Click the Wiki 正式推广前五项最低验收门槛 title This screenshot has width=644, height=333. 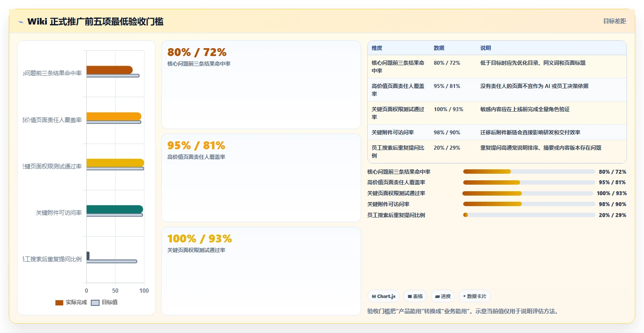pyautogui.click(x=95, y=21)
